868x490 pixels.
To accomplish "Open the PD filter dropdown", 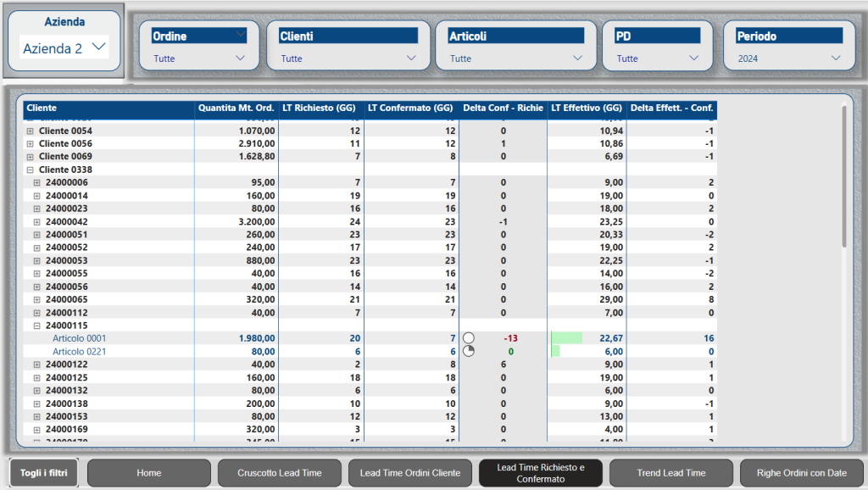I will (694, 58).
